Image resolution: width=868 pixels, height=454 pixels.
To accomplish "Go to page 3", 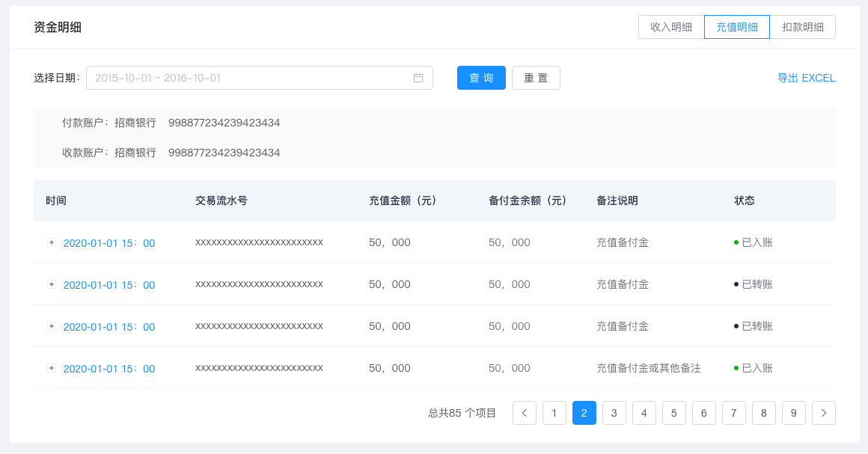I will [614, 413].
